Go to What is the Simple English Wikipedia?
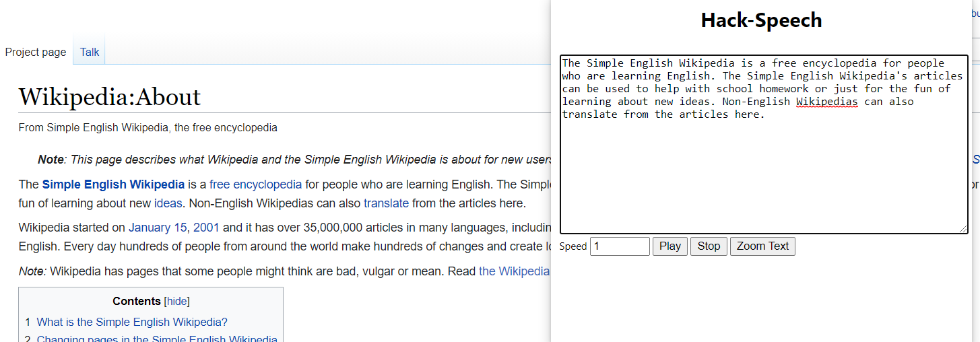This screenshot has height=342, width=980. (x=132, y=322)
